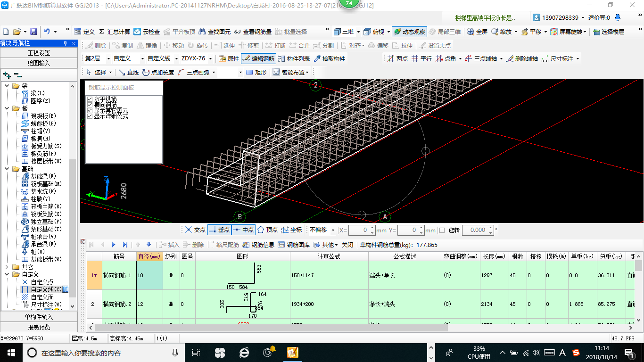
Task: Toggle 垂点 perpendicular snap
Action: coord(219,230)
